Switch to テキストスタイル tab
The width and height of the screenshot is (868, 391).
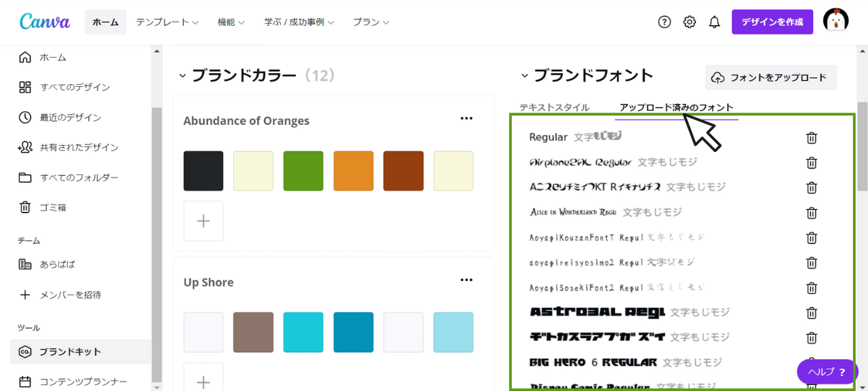555,107
